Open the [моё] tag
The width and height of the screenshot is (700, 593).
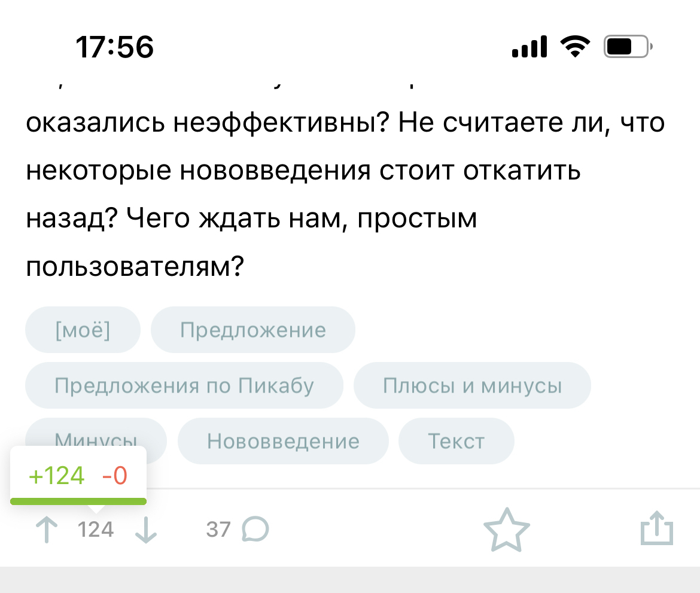click(83, 330)
